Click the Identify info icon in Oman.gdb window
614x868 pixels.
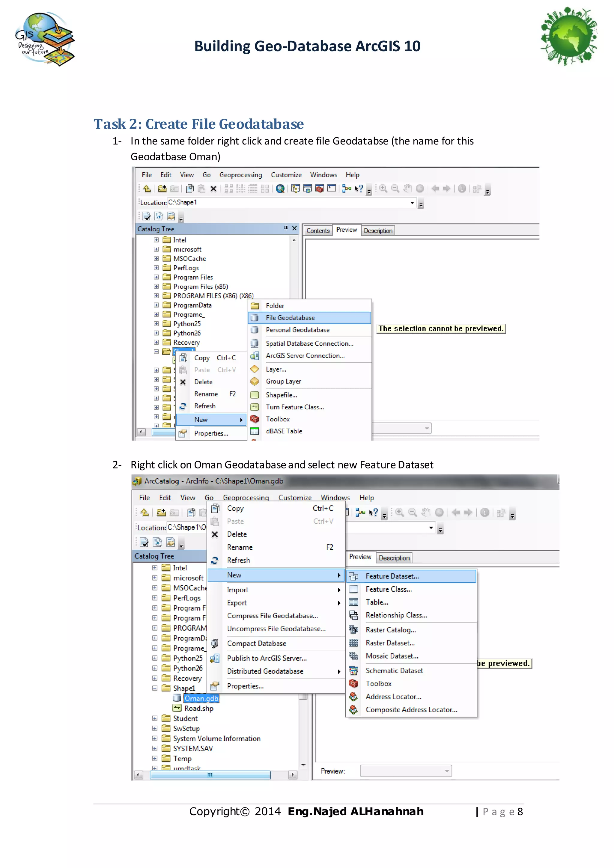coord(485,513)
